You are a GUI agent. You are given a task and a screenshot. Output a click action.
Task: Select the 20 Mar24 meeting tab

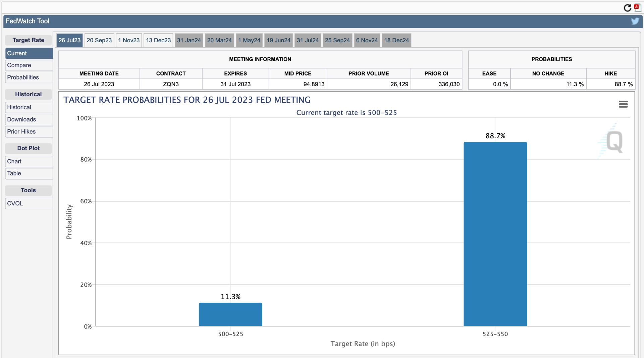pos(219,40)
